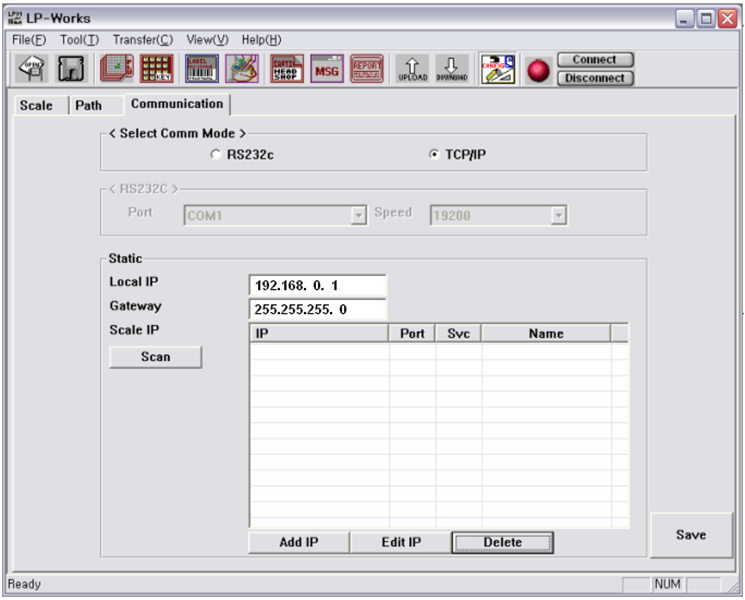Open the Transfer menu
The height and width of the screenshot is (600, 745).
[x=143, y=40]
